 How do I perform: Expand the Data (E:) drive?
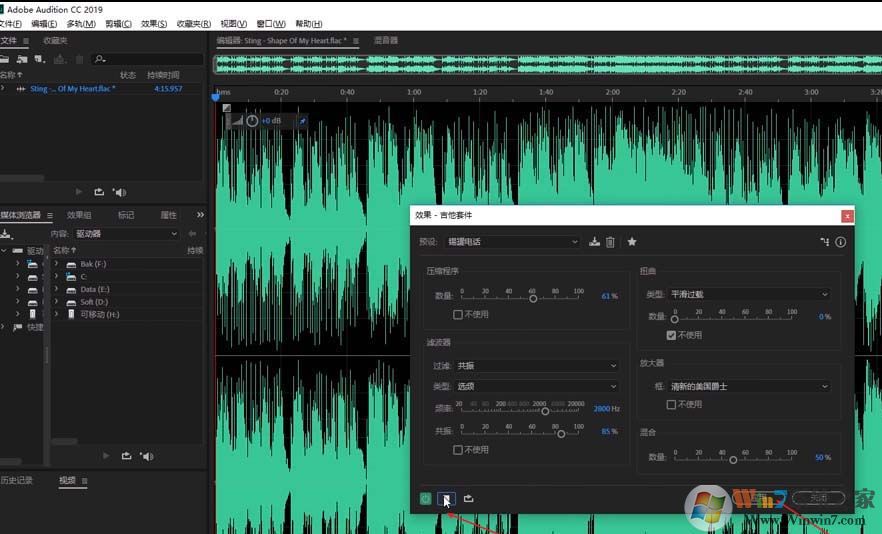click(57, 288)
